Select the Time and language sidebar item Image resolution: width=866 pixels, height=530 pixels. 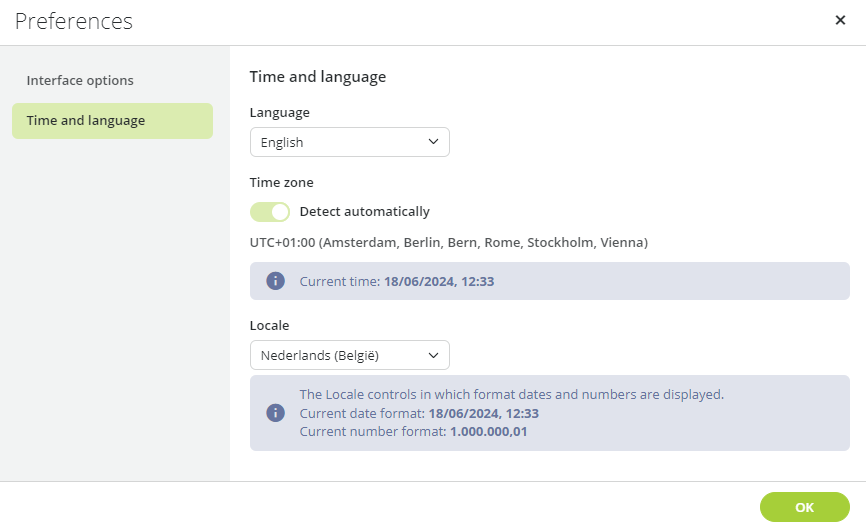point(112,121)
